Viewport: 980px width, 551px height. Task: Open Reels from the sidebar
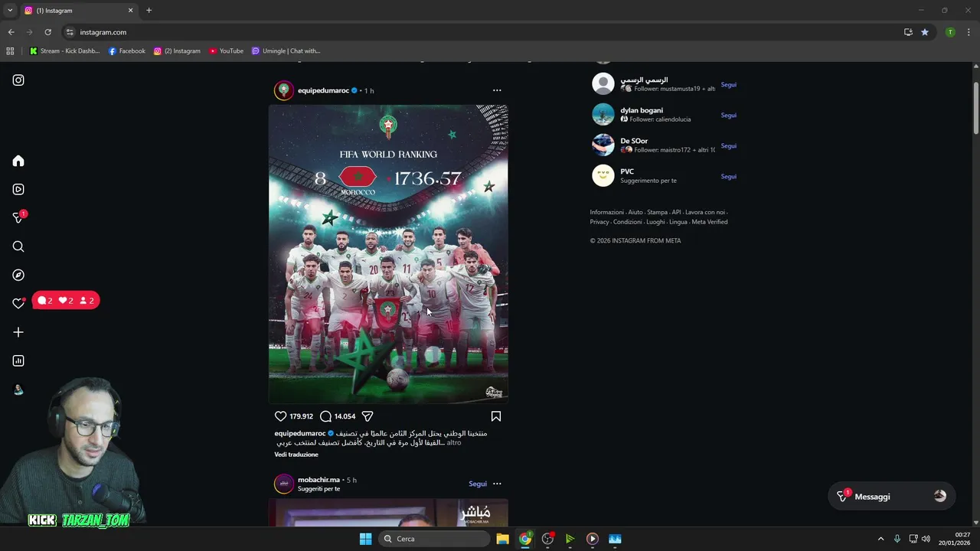coord(18,189)
